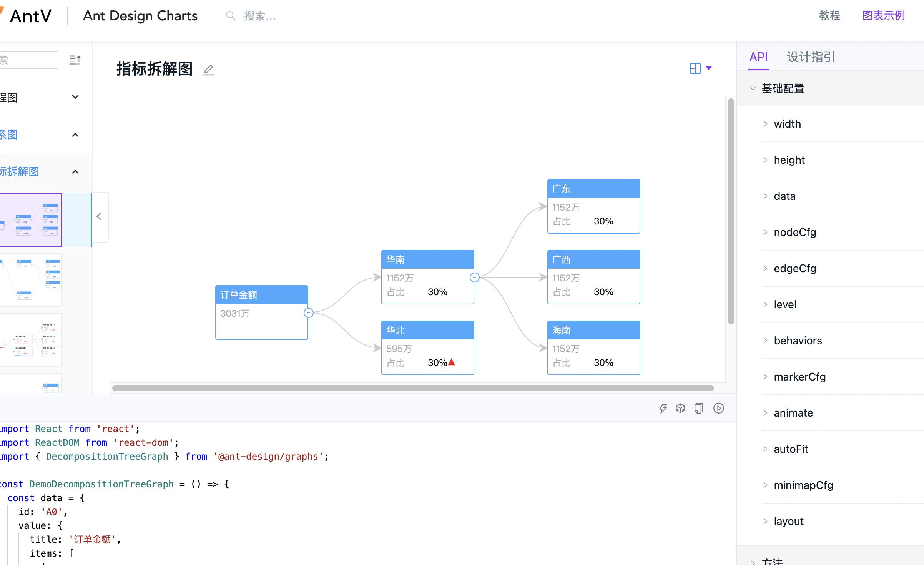Run the demo using the play circle icon
Image resolution: width=924 pixels, height=565 pixels.
pos(718,408)
